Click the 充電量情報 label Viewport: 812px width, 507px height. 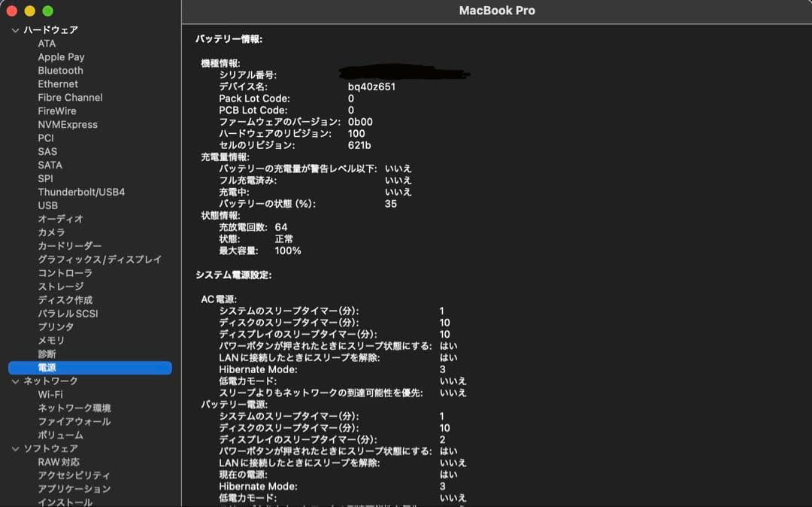coord(226,157)
